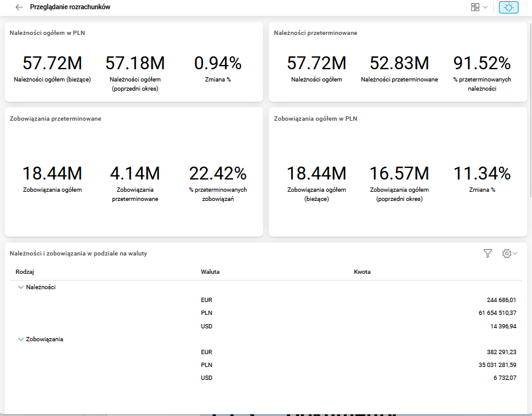
Task: Click the 4.14M overdue liabilities value
Action: pos(135,173)
